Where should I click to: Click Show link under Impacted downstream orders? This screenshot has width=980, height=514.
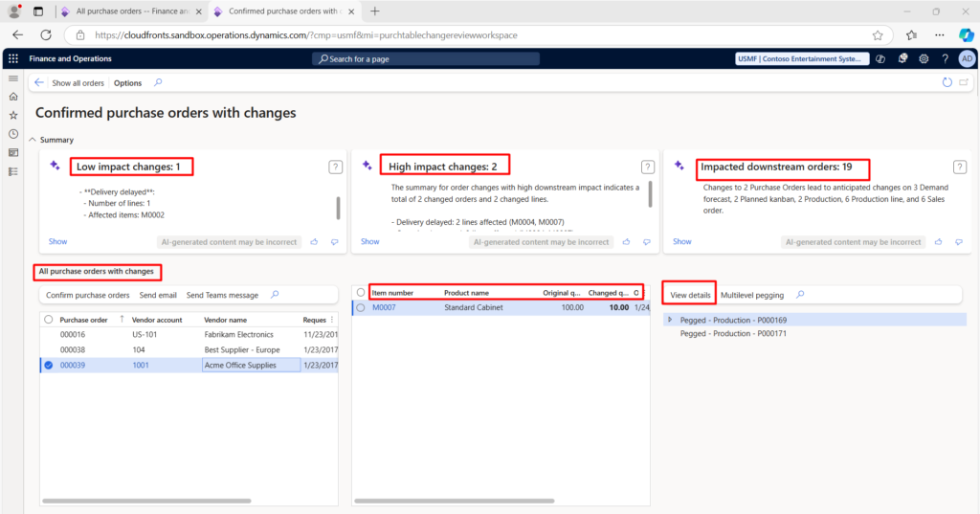[681, 241]
